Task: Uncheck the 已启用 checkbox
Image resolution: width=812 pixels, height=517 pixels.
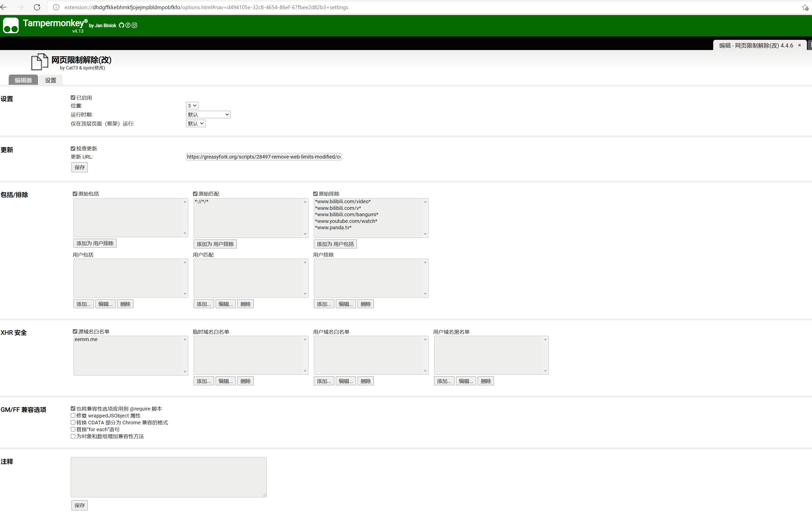Action: 73,98
